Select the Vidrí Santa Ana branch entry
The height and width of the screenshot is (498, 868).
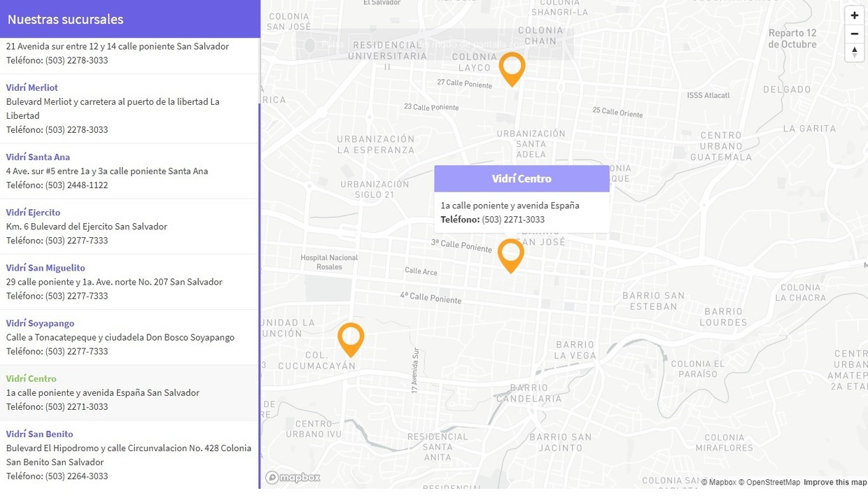pos(38,157)
